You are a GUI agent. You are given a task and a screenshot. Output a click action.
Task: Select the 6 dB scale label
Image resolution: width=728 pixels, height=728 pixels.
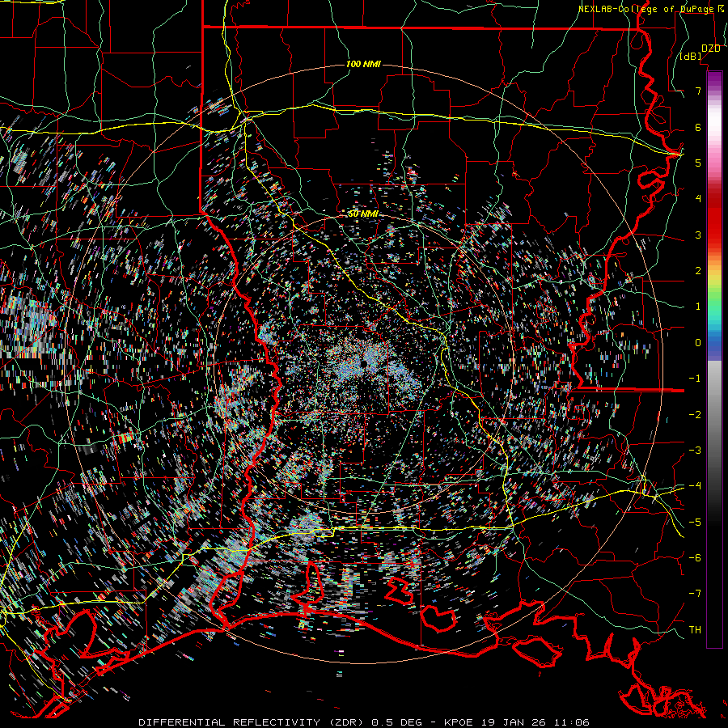tap(698, 127)
